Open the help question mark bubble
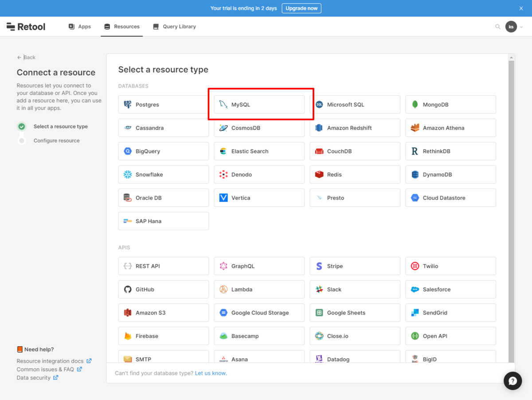Screen dimensions: 532x400 click(x=513, y=381)
